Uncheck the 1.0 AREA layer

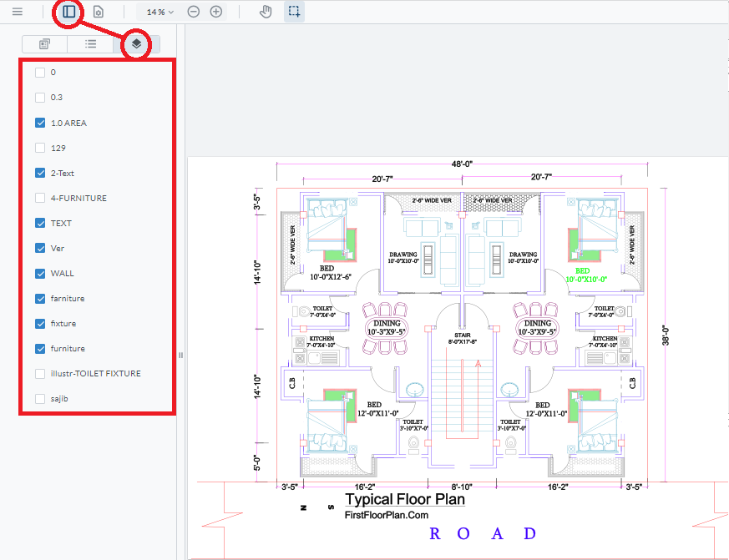click(40, 123)
